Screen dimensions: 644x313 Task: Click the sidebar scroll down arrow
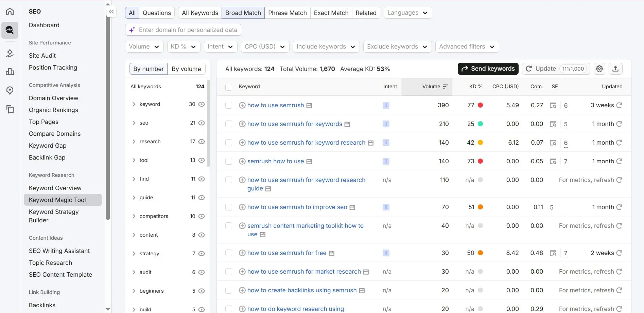108,309
